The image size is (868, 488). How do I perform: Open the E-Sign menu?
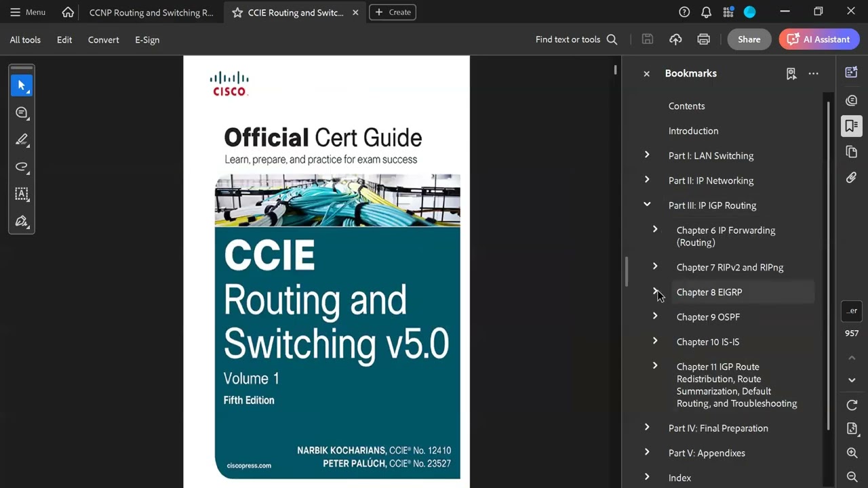[x=147, y=39]
